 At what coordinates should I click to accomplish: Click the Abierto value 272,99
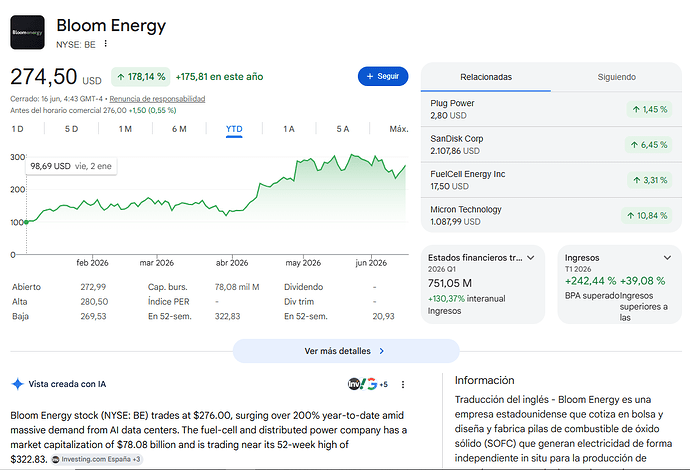tap(93, 287)
